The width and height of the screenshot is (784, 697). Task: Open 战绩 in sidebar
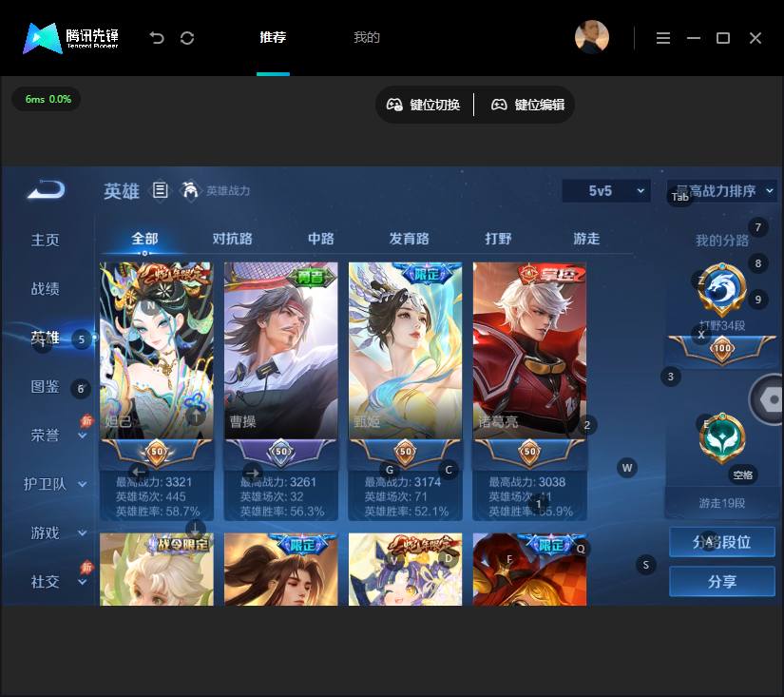pos(45,289)
